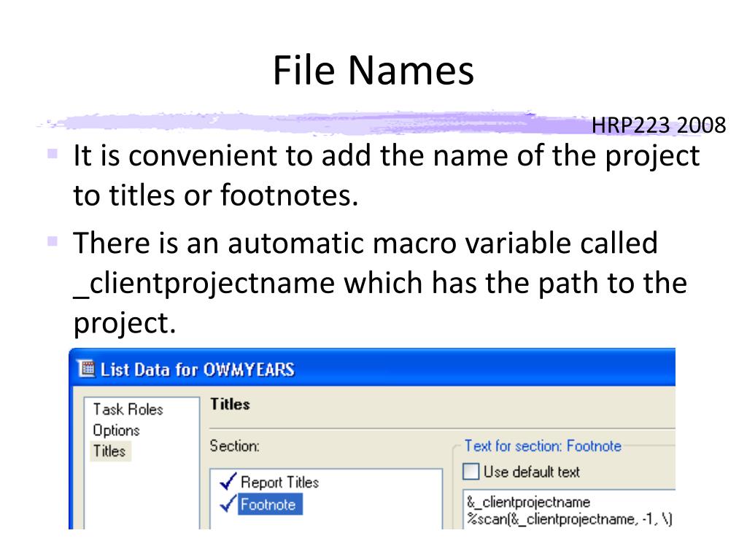Click the List Data for OWMYEARS title bar
This screenshot has height=560, width=747.
[372, 367]
